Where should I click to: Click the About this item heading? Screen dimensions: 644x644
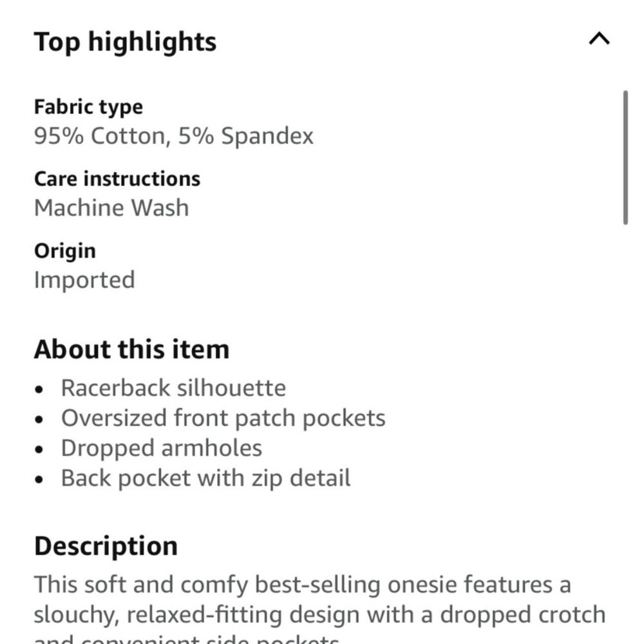tap(131, 350)
